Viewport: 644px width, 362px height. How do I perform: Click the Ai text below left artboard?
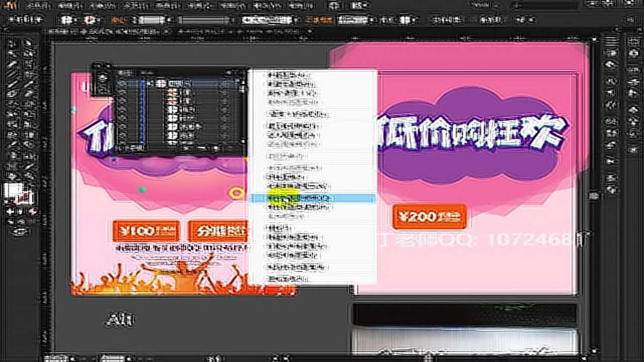click(120, 319)
